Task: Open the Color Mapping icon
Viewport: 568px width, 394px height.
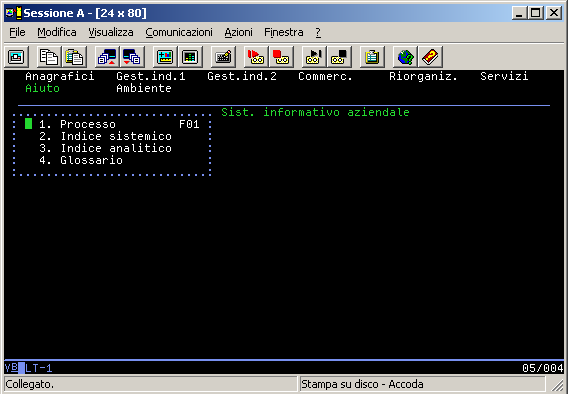Action: pos(190,57)
